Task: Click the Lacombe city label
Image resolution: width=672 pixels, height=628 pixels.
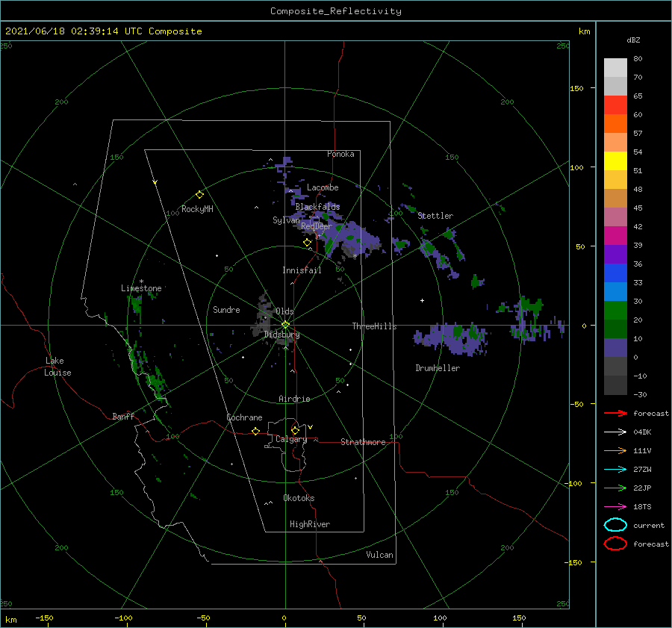Action: pos(323,187)
